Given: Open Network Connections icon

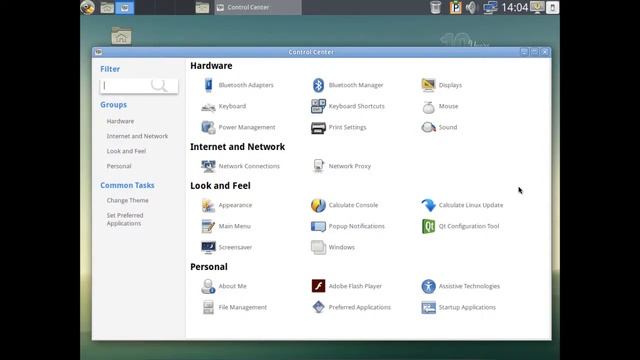Looking at the screenshot, I should [208, 166].
